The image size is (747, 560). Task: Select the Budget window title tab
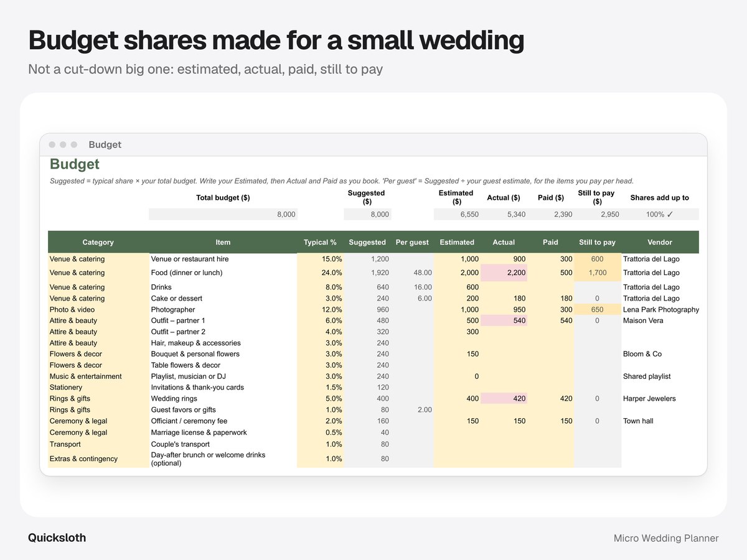pos(105,144)
